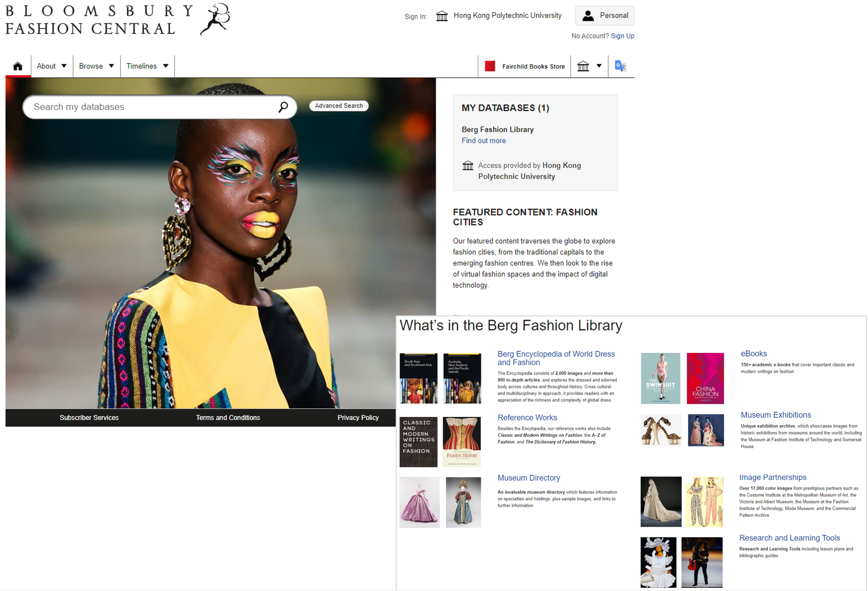
Task: Click the Personal user silhouette icon
Action: click(588, 16)
